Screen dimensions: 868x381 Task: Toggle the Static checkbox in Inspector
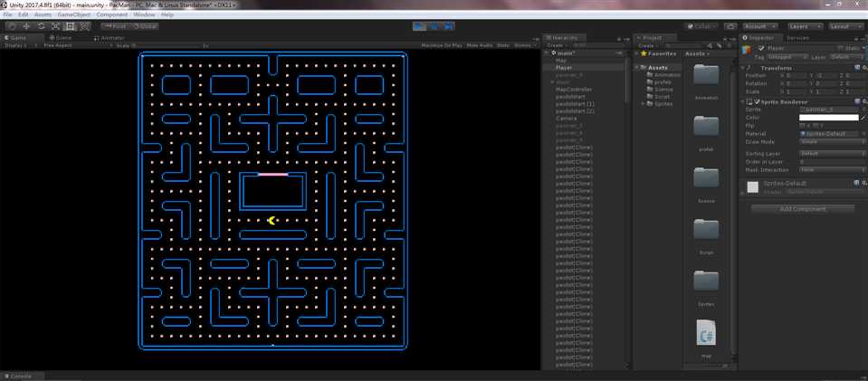840,49
